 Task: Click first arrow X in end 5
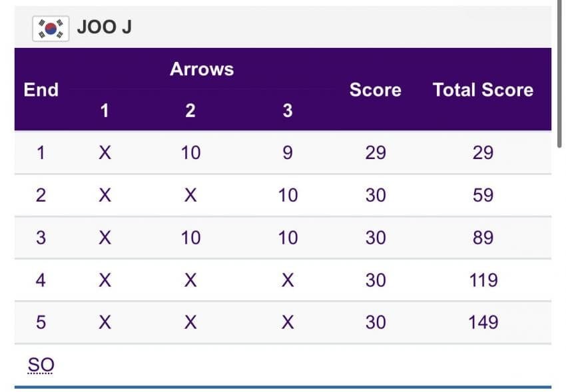[x=105, y=322]
